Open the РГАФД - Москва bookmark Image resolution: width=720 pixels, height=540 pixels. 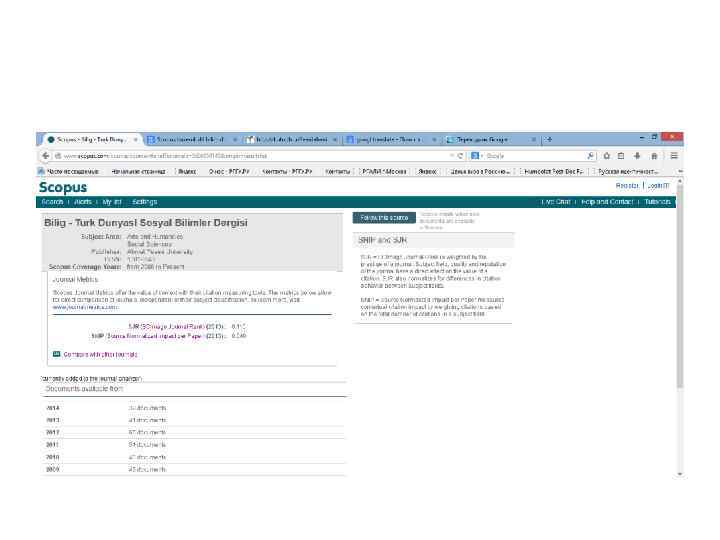[x=384, y=171]
